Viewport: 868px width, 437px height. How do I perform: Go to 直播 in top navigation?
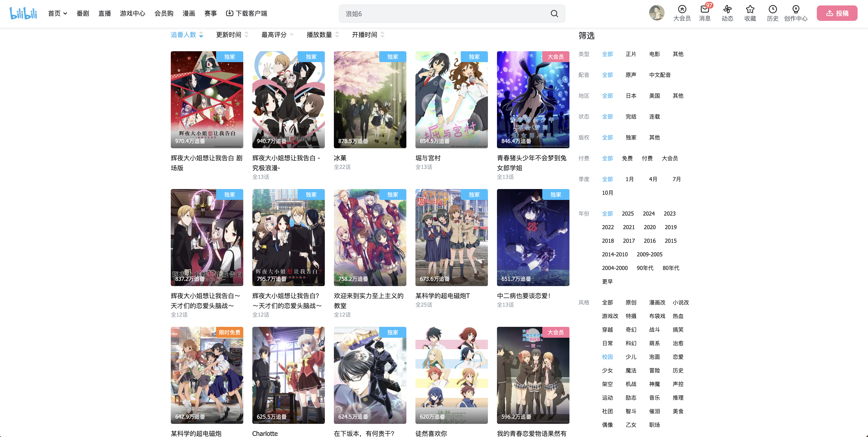tap(104, 14)
